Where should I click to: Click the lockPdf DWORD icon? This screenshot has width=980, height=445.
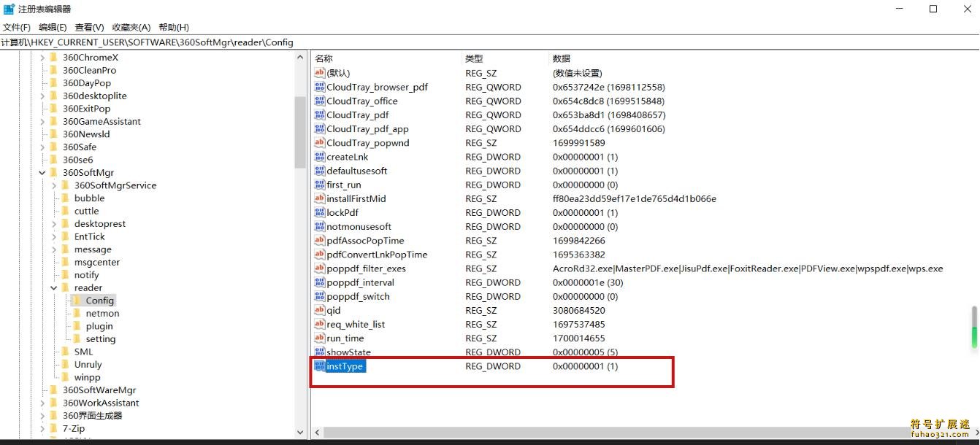coord(319,212)
